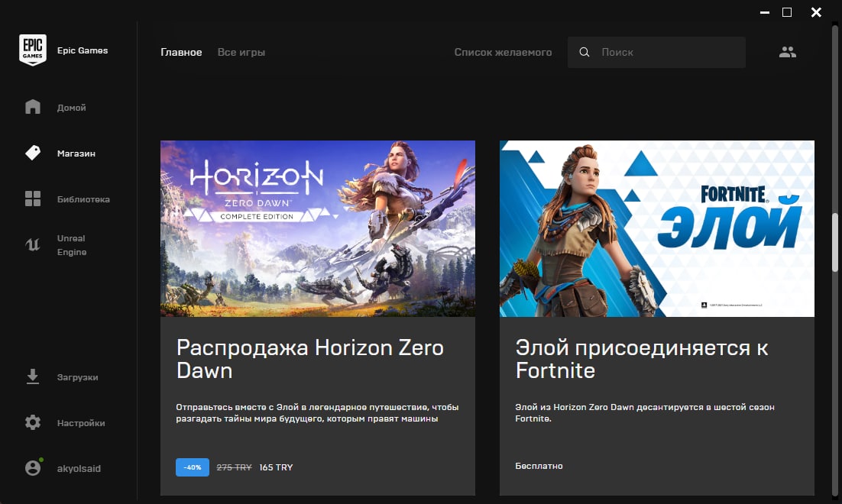
Task: Click the Домой sidebar label
Action: tap(71, 108)
